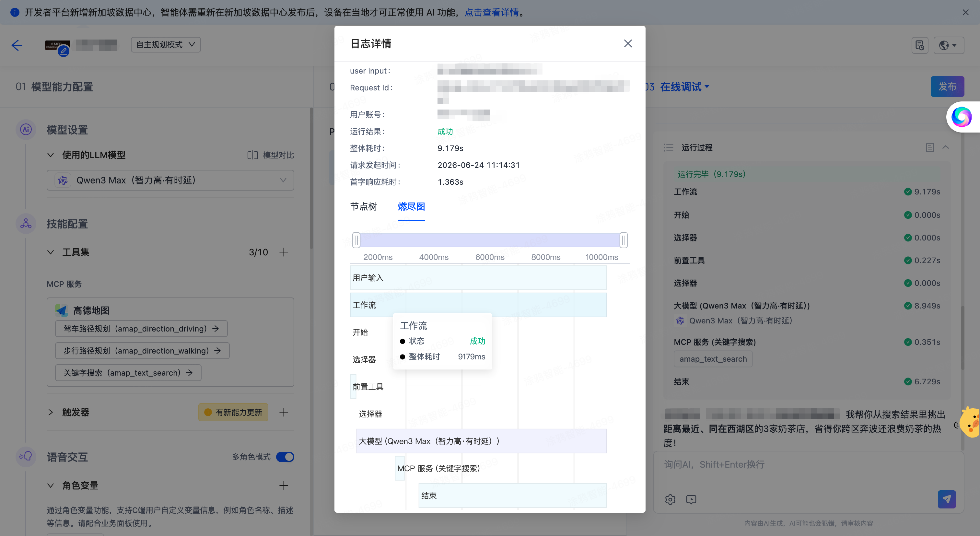Open the 在线调试 dropdown tab

[x=684, y=87]
